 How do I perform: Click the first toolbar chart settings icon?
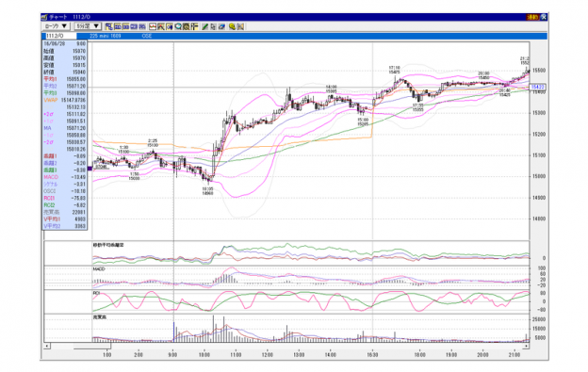(109, 26)
